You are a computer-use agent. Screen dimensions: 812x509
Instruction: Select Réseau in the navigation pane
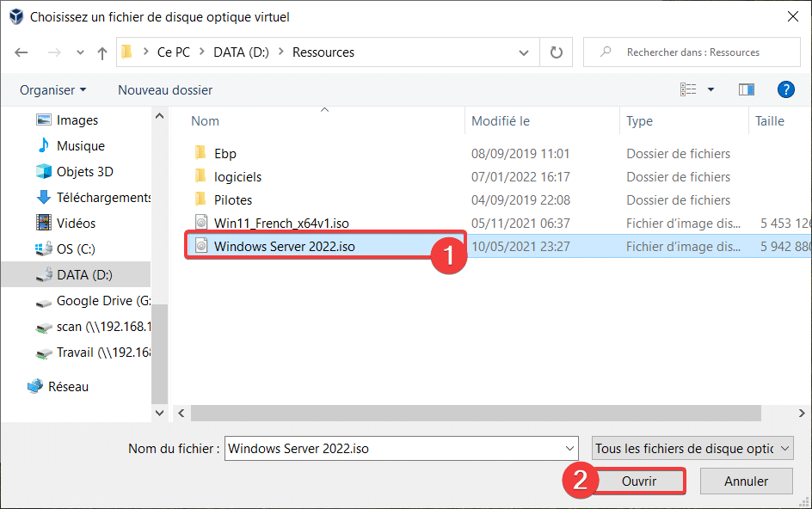(68, 387)
